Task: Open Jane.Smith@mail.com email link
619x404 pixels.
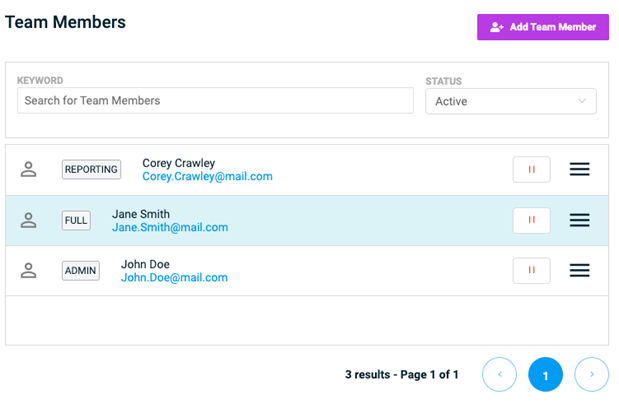Action: (x=170, y=227)
